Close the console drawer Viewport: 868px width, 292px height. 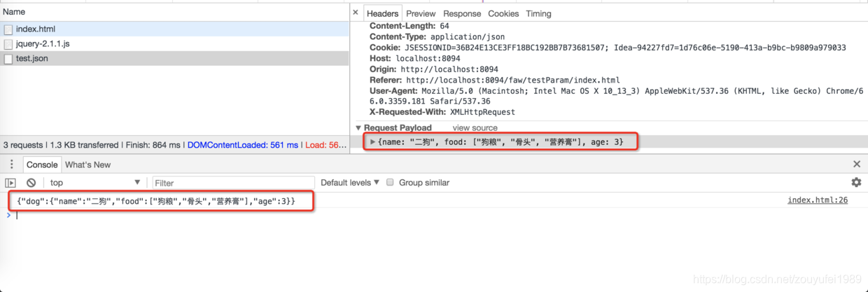(x=857, y=164)
